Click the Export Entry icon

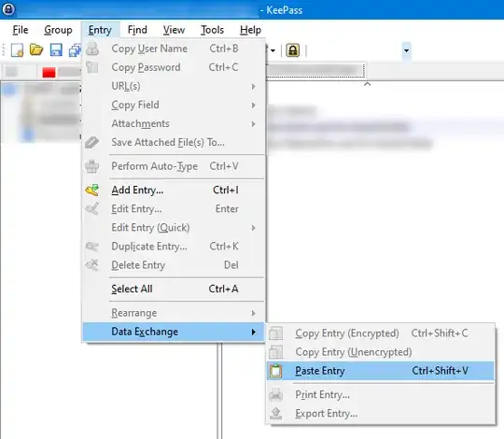275,413
